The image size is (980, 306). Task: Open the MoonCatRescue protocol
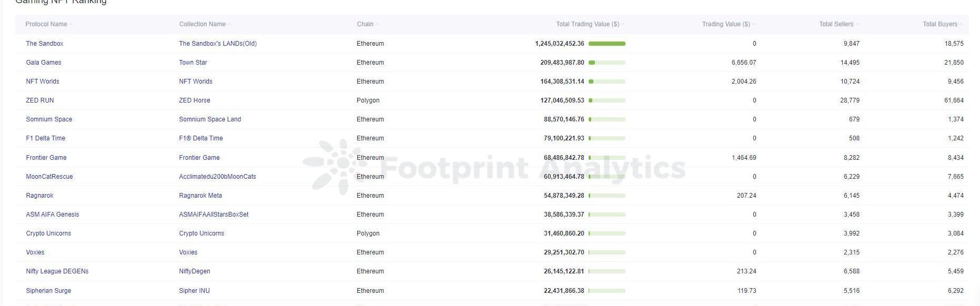49,177
